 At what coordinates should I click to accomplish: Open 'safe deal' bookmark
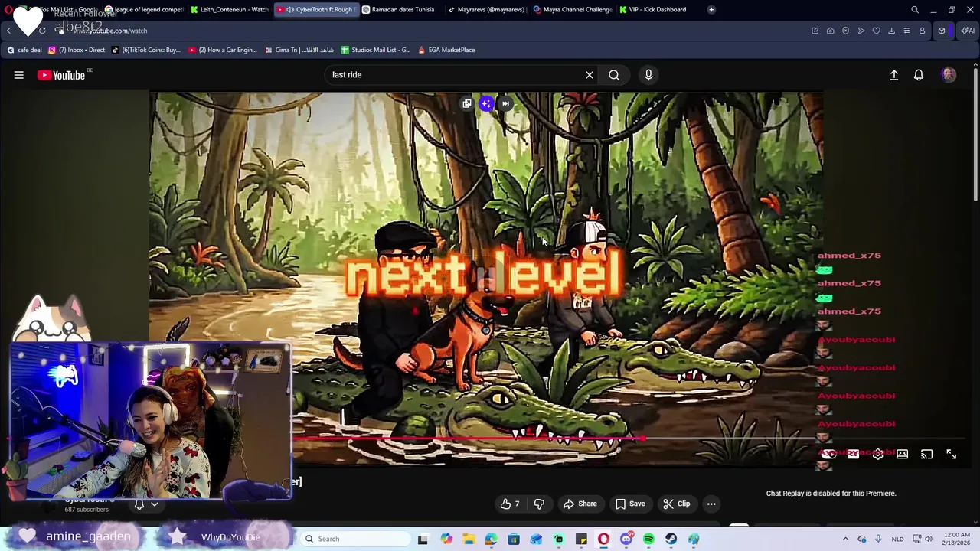[24, 50]
